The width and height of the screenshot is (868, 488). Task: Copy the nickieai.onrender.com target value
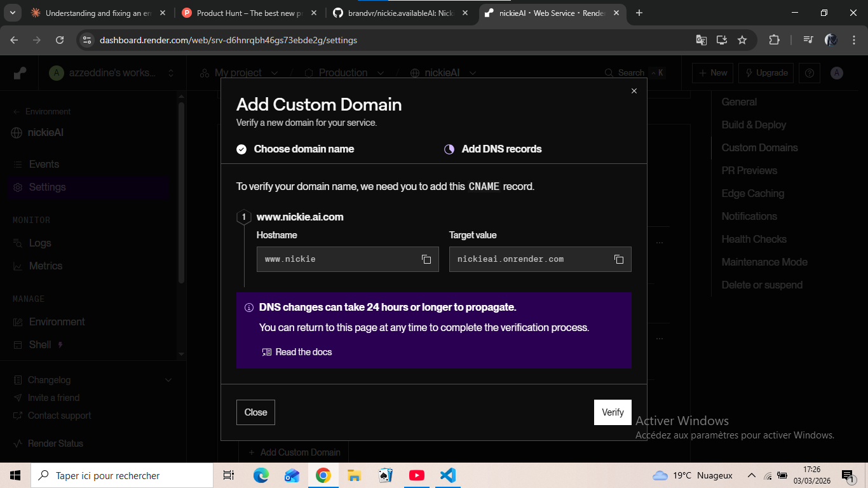[x=618, y=259]
